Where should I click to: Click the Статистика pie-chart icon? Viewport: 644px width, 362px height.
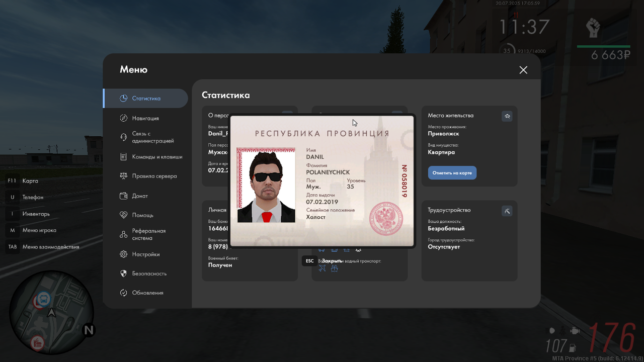coord(123,98)
